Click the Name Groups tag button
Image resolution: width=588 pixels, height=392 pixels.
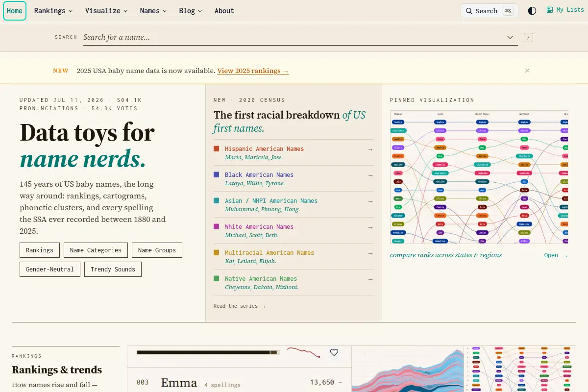coord(157,250)
